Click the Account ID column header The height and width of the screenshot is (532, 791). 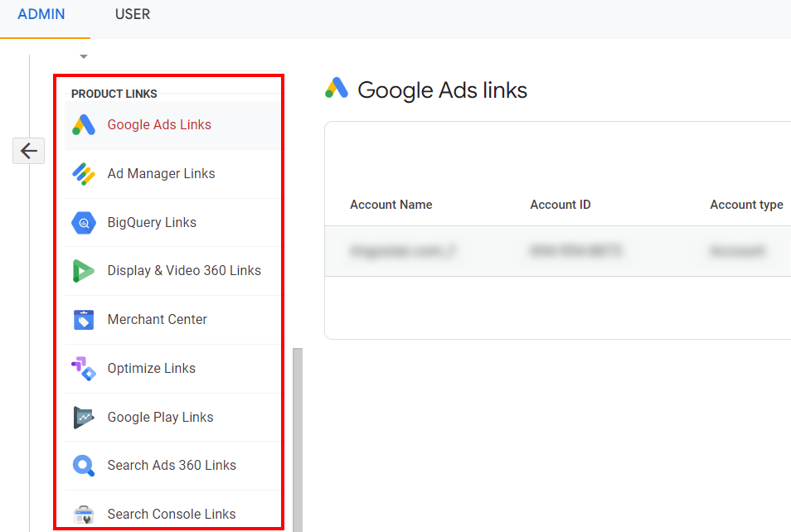[560, 205]
